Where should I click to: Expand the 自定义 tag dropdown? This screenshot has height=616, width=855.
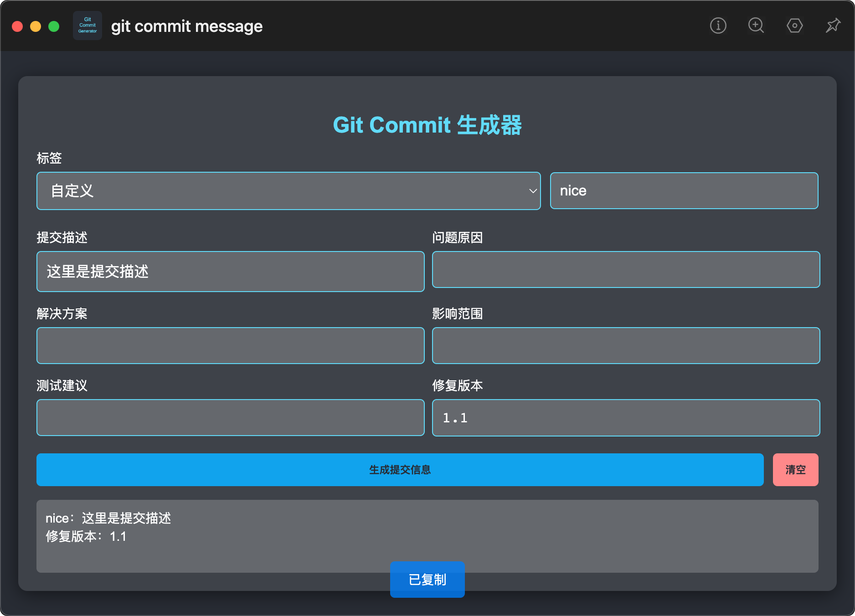(x=288, y=191)
